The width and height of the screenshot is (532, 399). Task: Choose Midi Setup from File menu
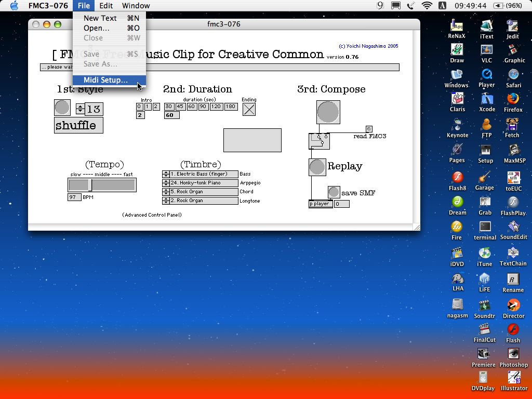tap(105, 80)
